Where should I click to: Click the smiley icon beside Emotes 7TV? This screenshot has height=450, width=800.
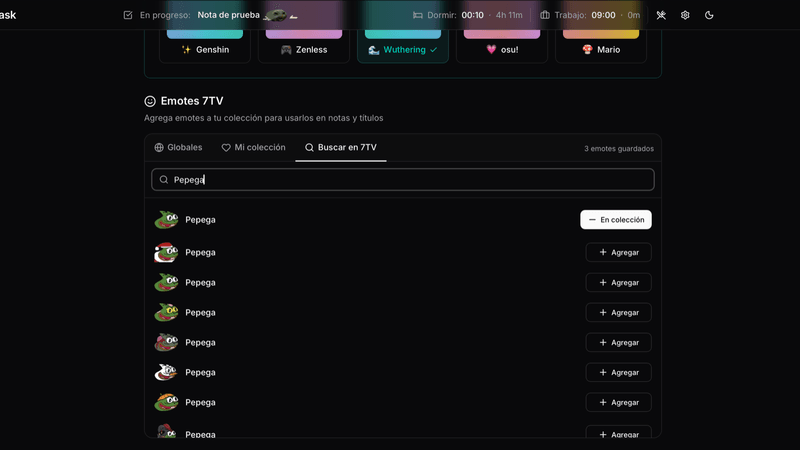click(149, 101)
